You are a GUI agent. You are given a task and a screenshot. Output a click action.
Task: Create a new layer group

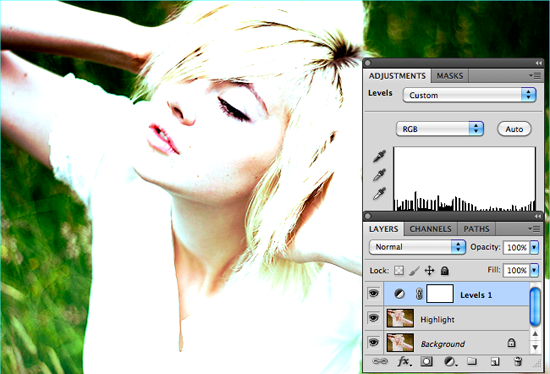(472, 361)
